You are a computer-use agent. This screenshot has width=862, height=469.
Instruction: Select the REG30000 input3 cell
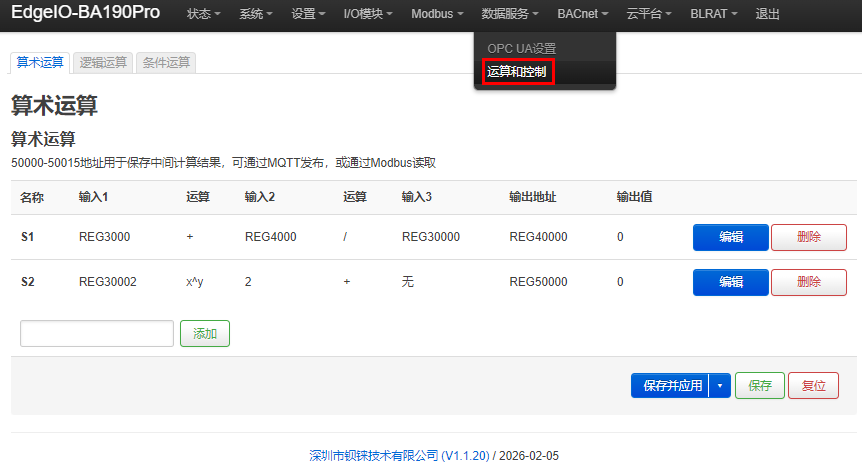[430, 237]
